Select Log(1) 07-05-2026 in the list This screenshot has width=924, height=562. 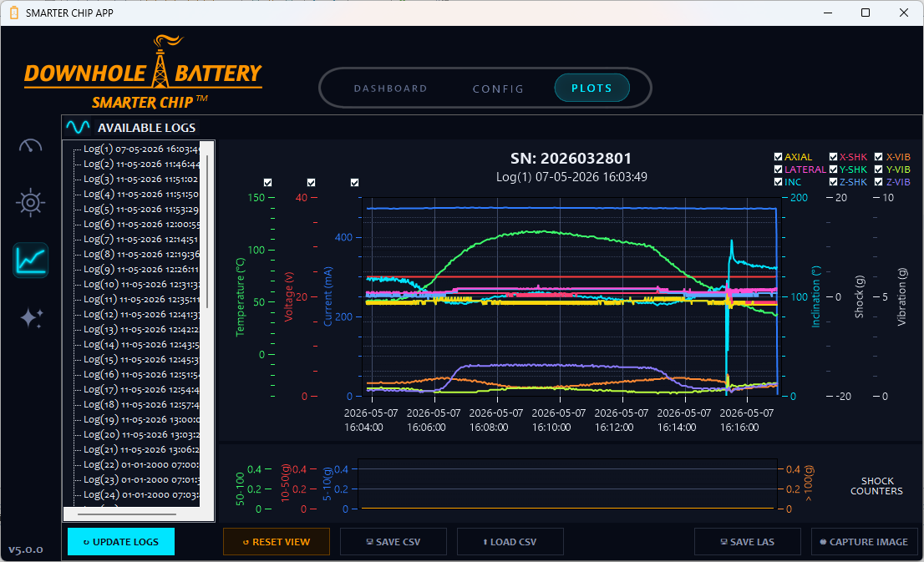point(141,149)
